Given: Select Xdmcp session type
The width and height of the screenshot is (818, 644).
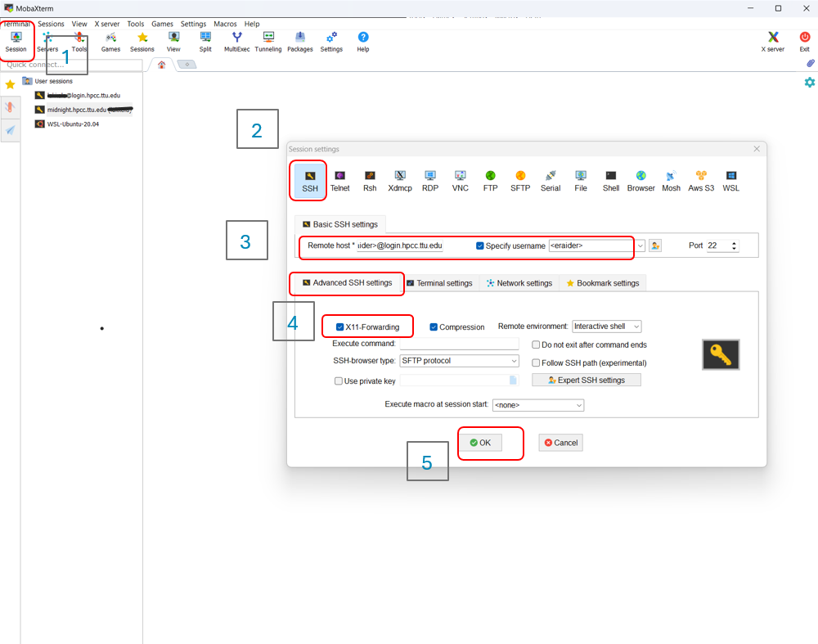Looking at the screenshot, I should pos(400,181).
